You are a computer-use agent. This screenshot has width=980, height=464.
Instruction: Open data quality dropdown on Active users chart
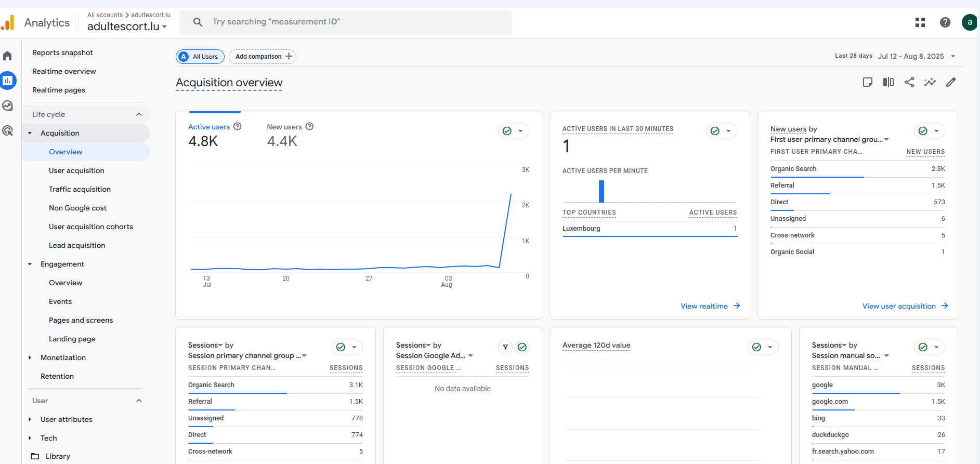tap(514, 131)
